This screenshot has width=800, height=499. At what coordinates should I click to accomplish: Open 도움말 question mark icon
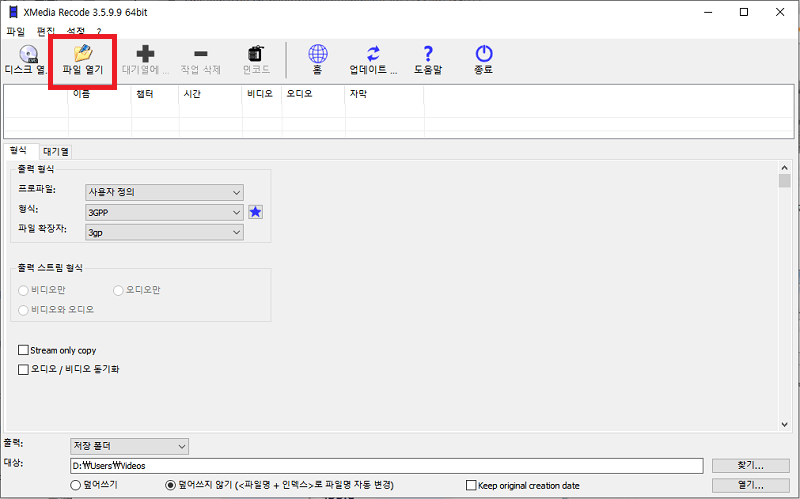click(x=428, y=54)
